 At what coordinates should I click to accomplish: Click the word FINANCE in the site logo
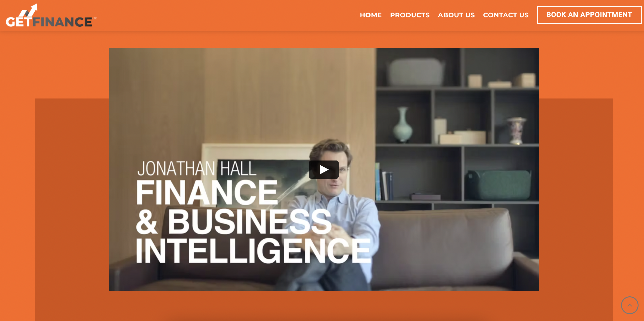pos(62,22)
